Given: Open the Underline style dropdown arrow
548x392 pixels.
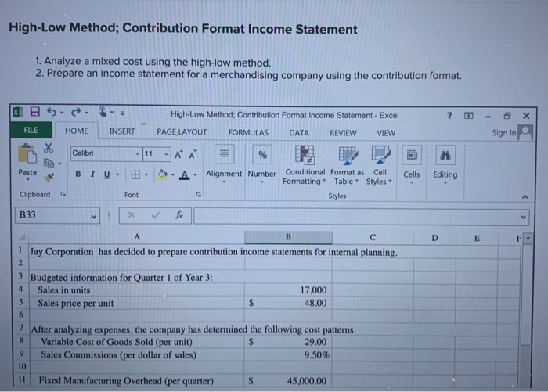Looking at the screenshot, I should [117, 174].
